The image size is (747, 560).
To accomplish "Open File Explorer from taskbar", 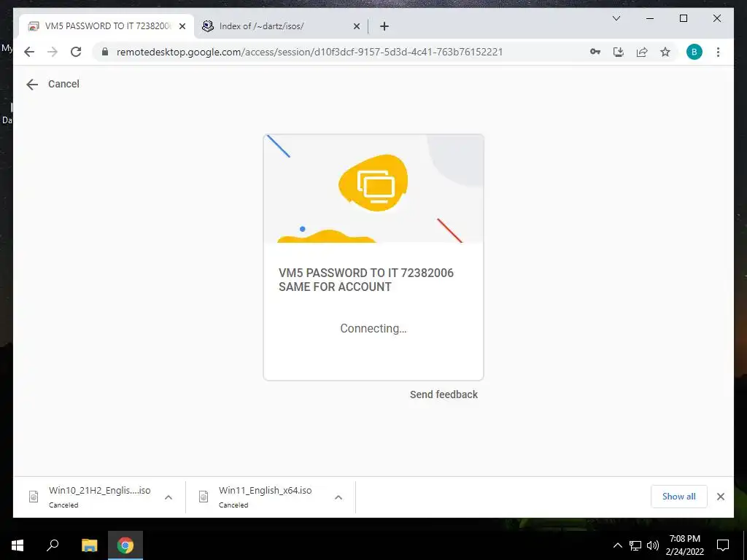I will [89, 545].
